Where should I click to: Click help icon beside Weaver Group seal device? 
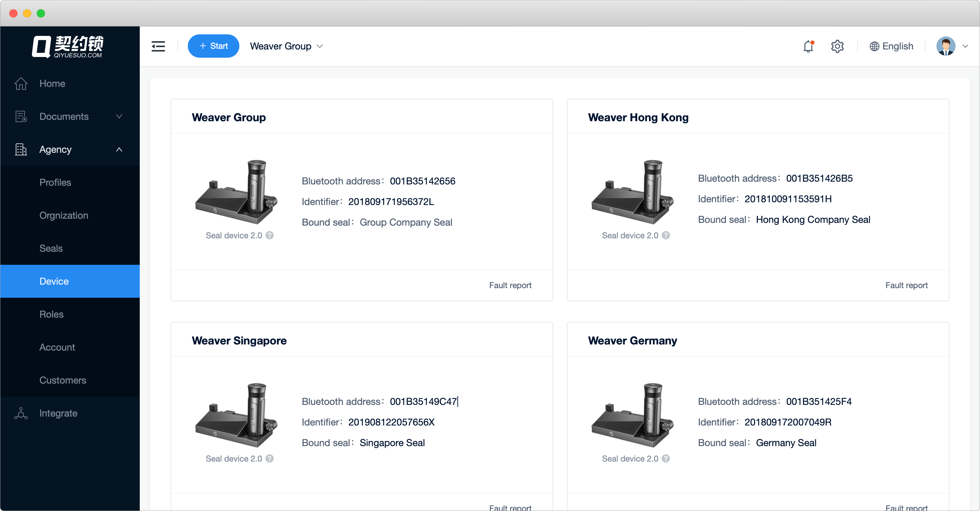pos(270,236)
